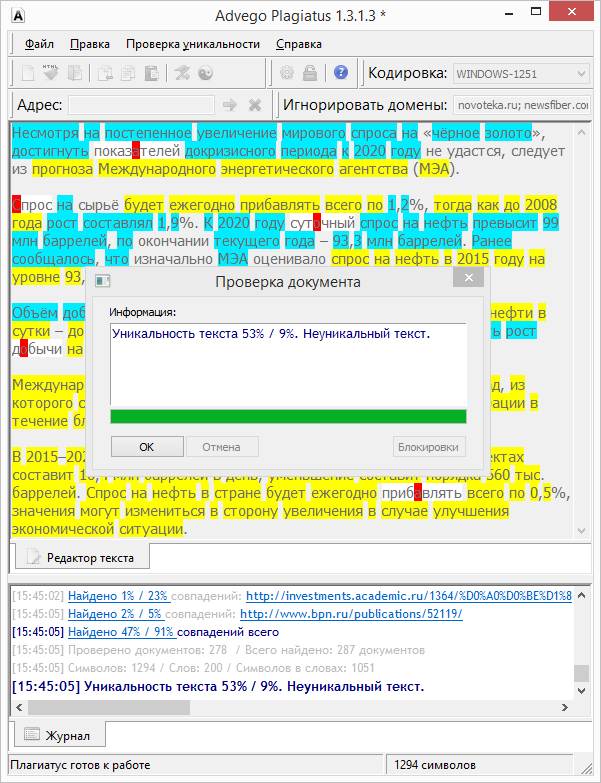Click the log panel horizontal scrollbar thumb
This screenshot has height=783, width=601.
coord(109,708)
